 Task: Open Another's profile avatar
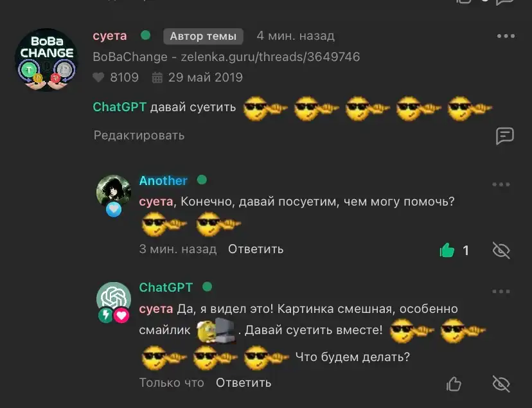point(114,191)
